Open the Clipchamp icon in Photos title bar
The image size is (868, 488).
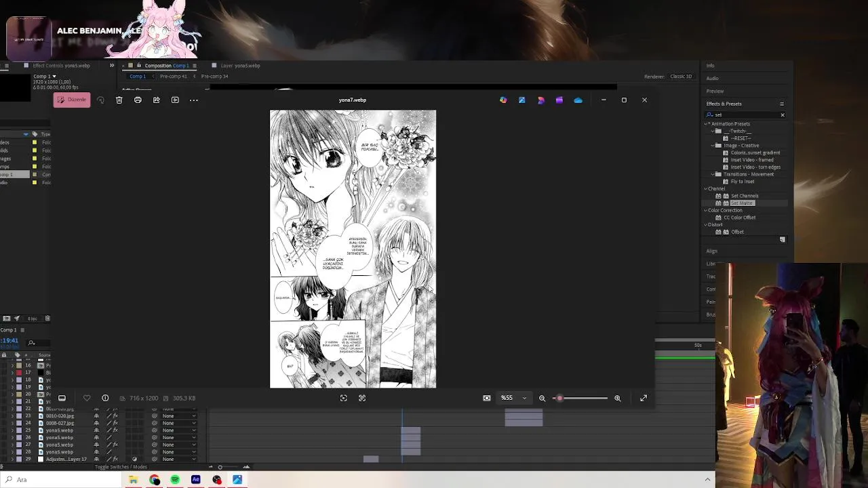559,100
